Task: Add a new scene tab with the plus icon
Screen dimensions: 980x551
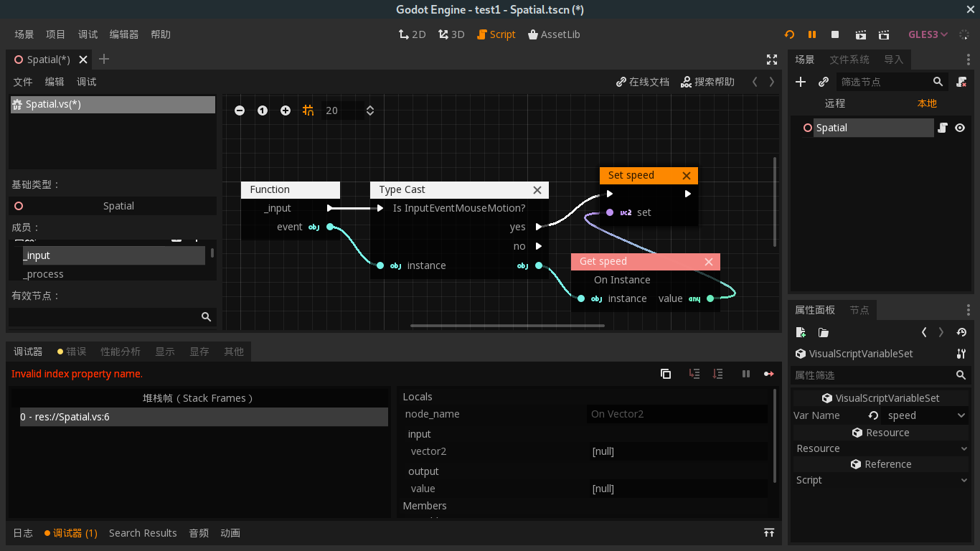Action: (x=104, y=59)
